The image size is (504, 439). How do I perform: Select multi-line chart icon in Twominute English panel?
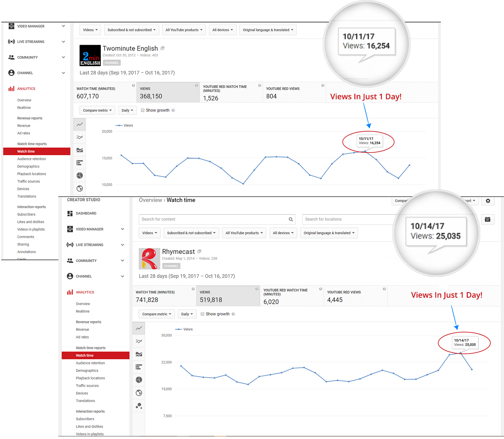click(80, 137)
